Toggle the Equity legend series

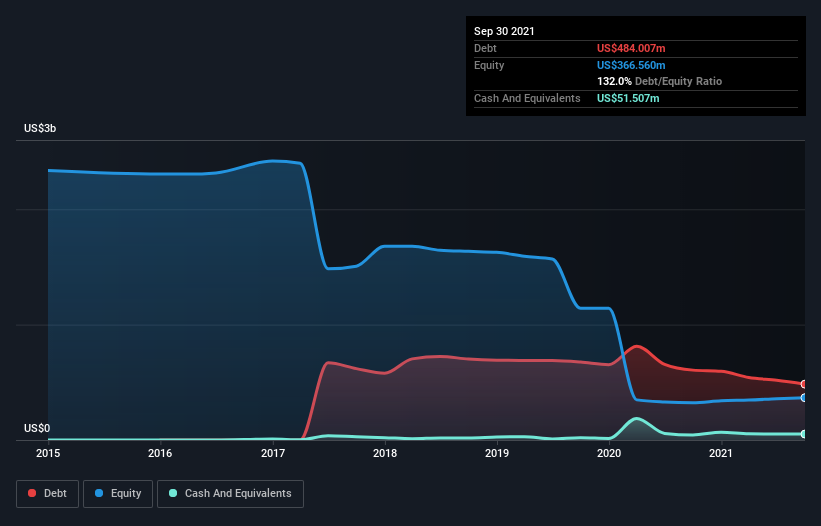tap(118, 494)
